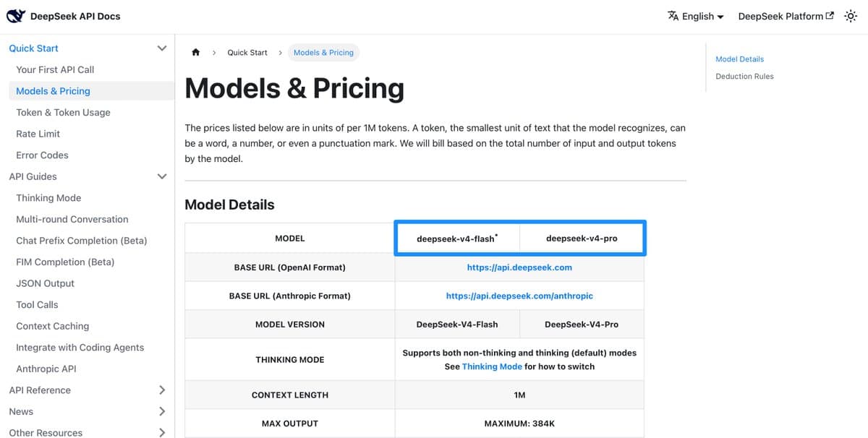This screenshot has width=868, height=438.
Task: Collapse the API Guides section
Action: 162,176
